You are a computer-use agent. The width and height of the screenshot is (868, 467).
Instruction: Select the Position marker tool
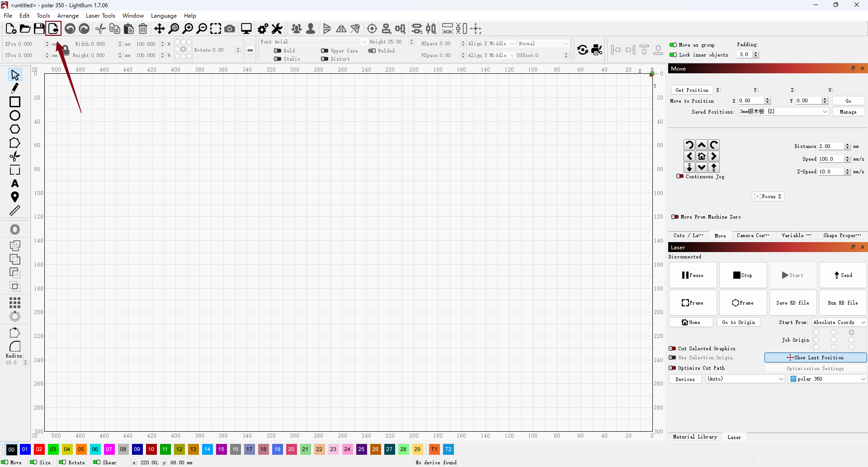[x=15, y=197]
